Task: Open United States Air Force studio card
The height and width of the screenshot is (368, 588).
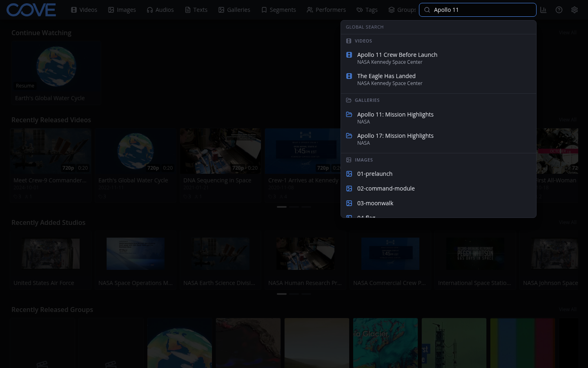Action: coord(51,260)
